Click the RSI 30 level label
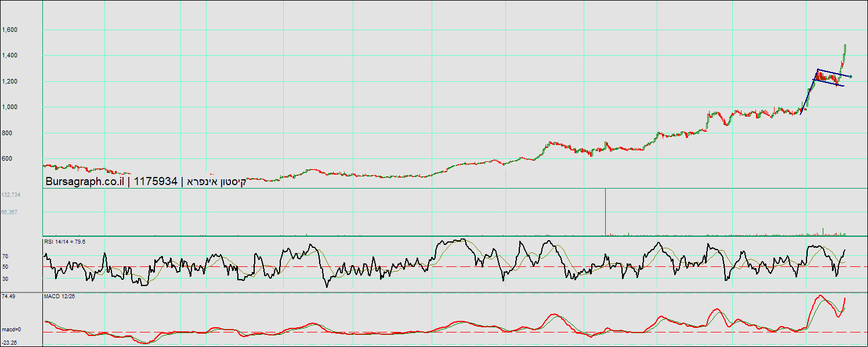The width and height of the screenshot is (868, 347). pos(5,279)
